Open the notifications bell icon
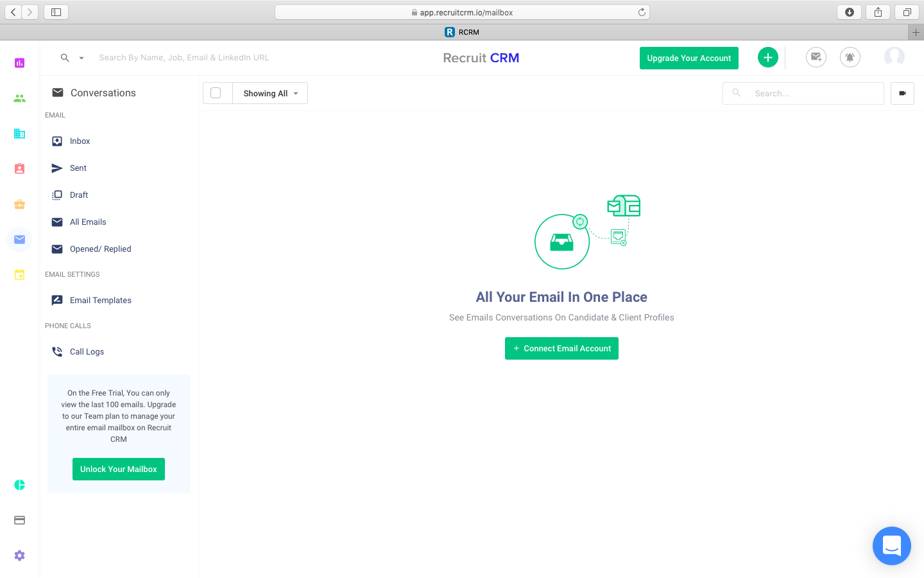 tap(850, 57)
